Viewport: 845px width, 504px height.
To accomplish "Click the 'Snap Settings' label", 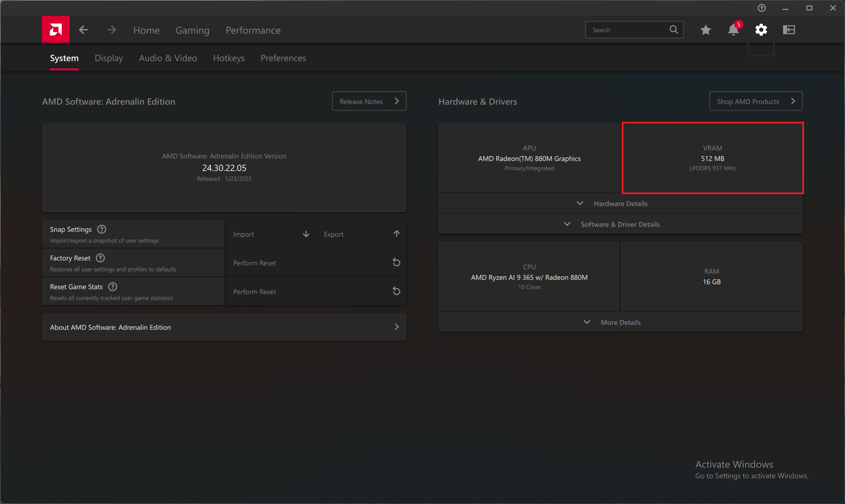I will click(71, 229).
